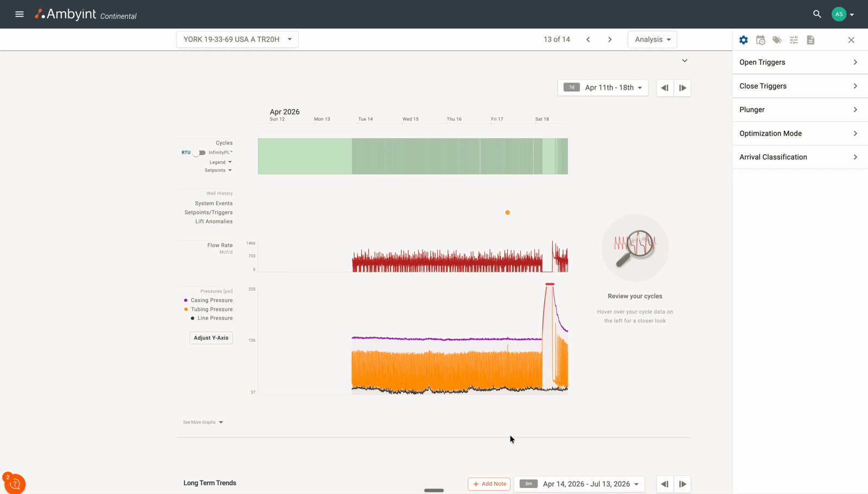Image resolution: width=868 pixels, height=494 pixels.
Task: Go to next well with right chevron
Action: click(610, 40)
